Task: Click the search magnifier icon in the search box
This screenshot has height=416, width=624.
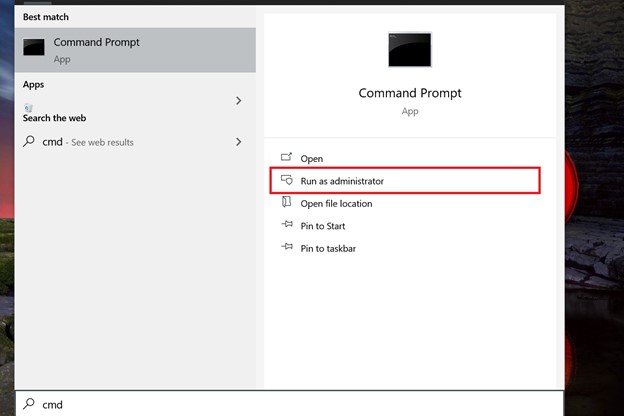Action: (x=29, y=404)
